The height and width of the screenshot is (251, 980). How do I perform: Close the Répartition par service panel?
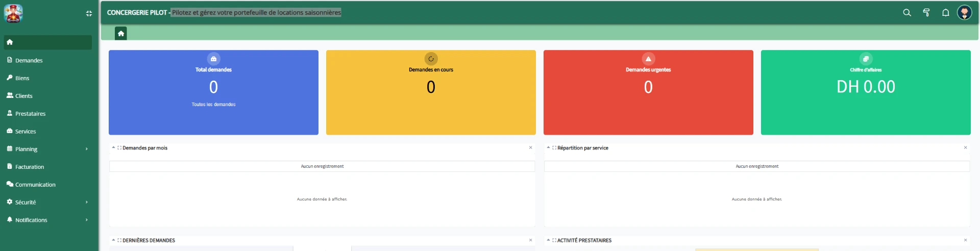click(x=965, y=147)
